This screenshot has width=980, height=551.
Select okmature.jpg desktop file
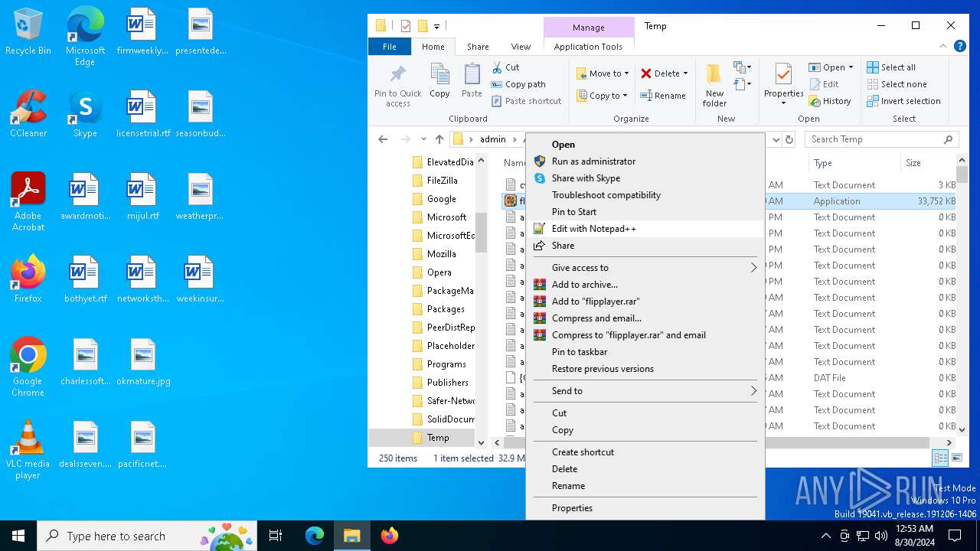point(142,363)
